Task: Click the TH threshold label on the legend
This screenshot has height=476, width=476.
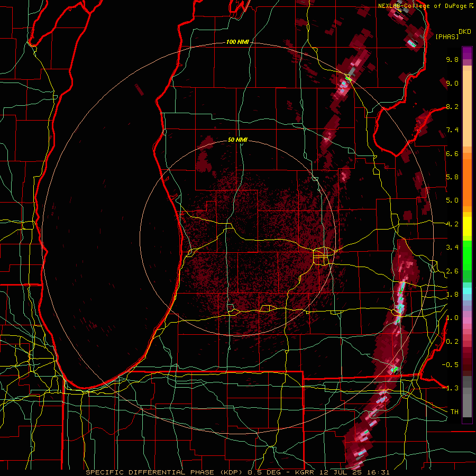Action: tap(454, 412)
